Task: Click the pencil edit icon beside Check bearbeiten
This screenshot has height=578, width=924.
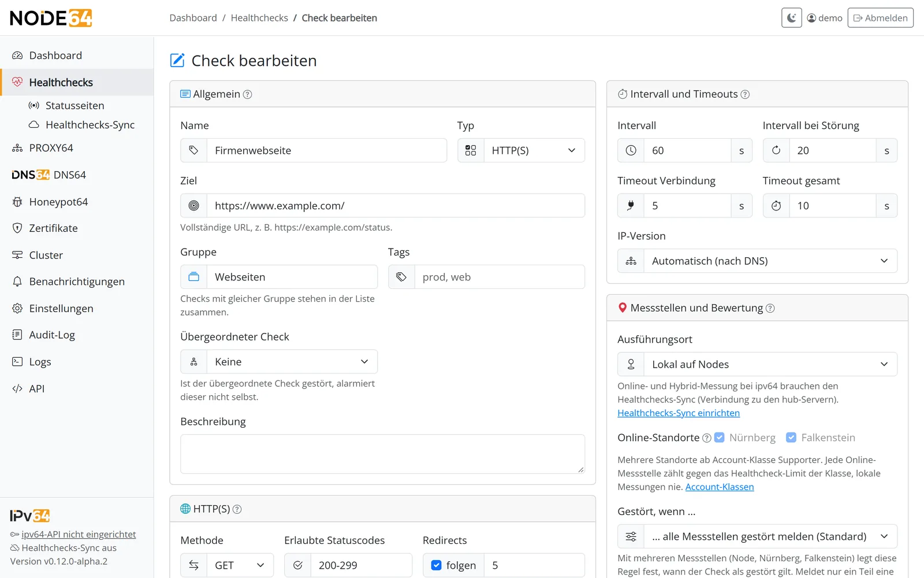Action: click(177, 60)
